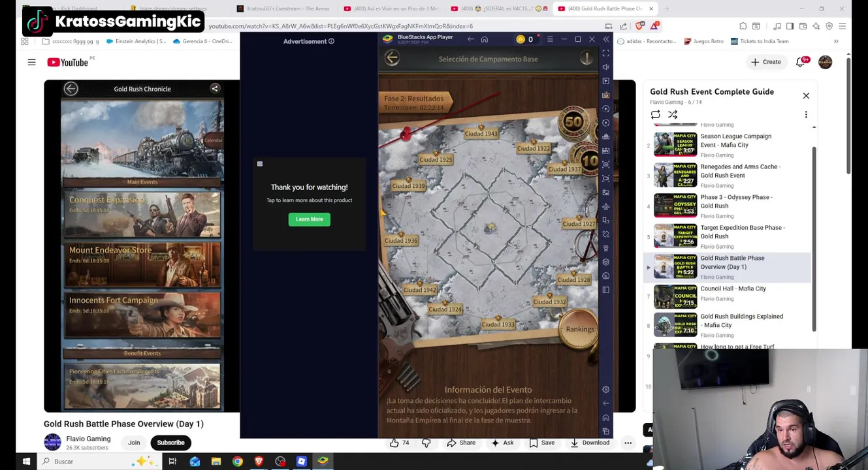Subscribe to Flavio Gaming
The height and width of the screenshot is (470, 868).
170,443
